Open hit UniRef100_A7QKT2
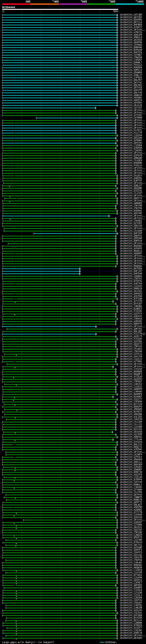Image resolution: width=146 pixels, height=644 pixels. pos(131,27)
